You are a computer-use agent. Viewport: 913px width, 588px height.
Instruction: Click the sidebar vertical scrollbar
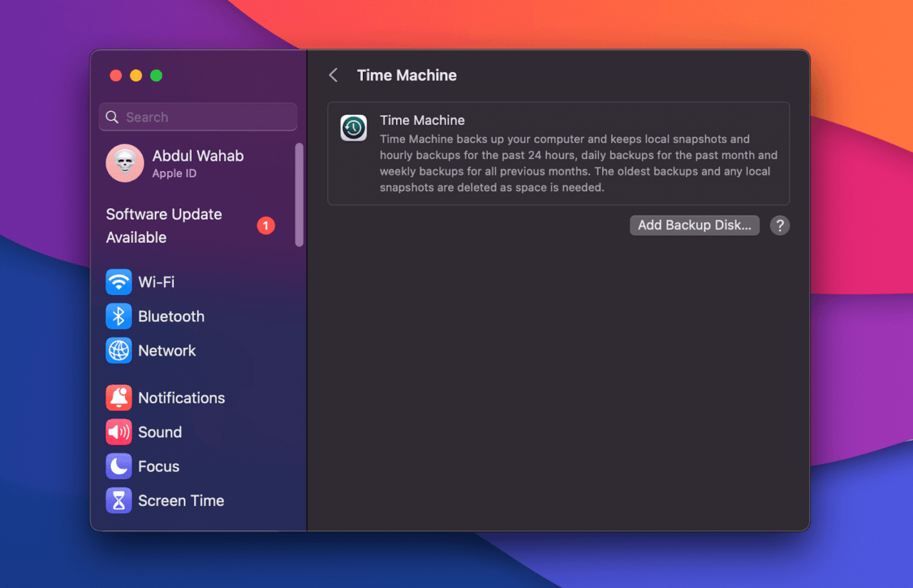(300, 195)
